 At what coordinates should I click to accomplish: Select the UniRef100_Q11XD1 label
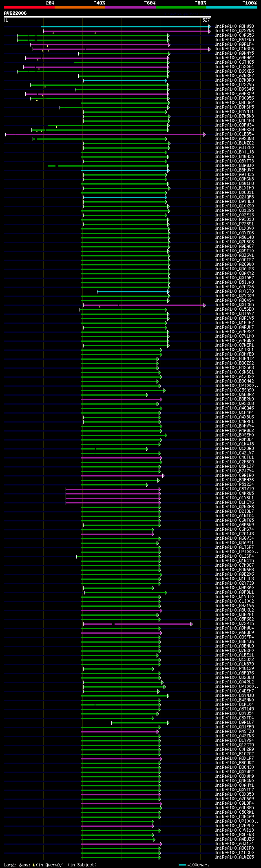pos(234,350)
